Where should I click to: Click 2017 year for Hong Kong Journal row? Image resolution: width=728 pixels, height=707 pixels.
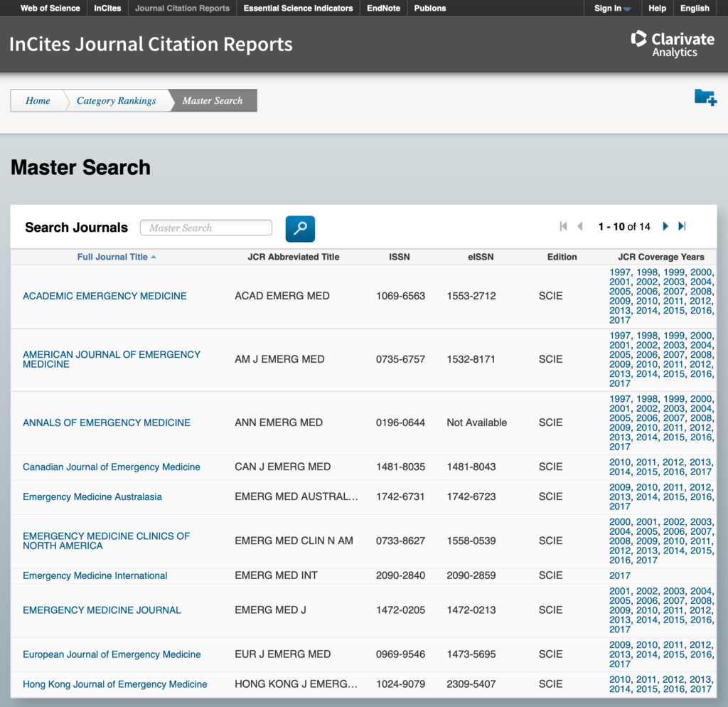[701, 689]
